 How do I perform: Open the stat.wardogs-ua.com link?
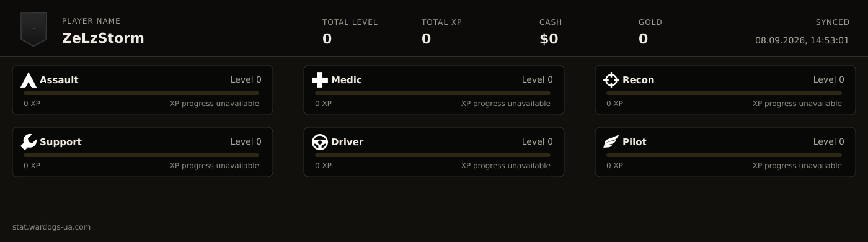(51, 227)
